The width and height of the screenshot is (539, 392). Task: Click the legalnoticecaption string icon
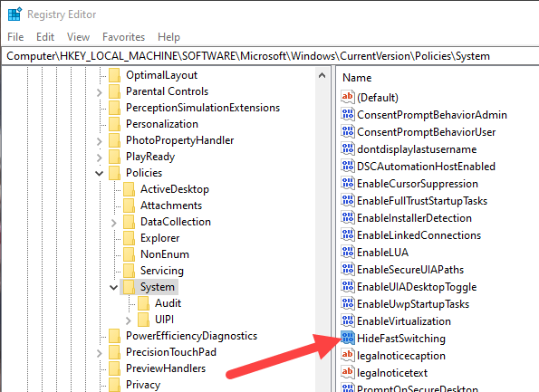[347, 355]
